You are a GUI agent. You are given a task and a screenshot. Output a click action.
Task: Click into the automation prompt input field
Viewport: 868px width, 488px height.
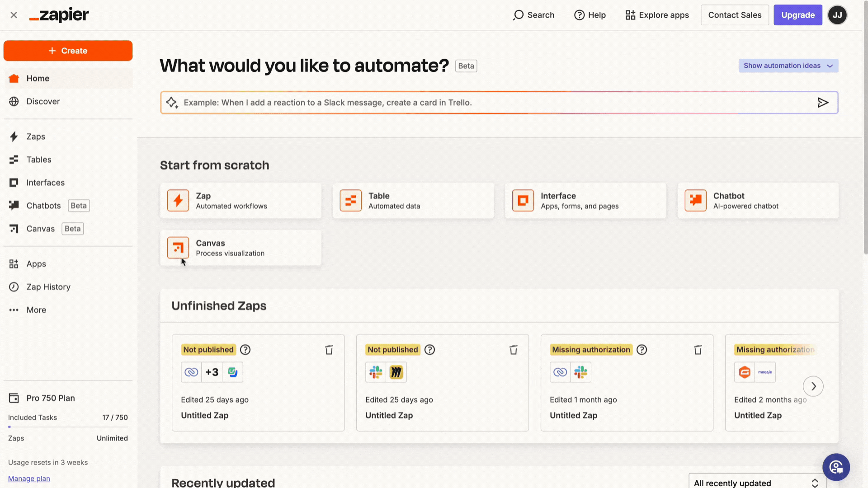pyautogui.click(x=493, y=103)
